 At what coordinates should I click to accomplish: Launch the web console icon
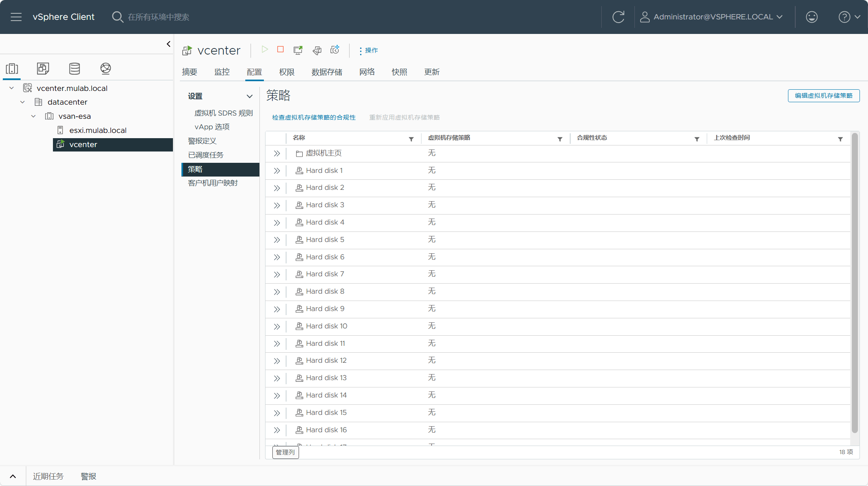point(298,50)
